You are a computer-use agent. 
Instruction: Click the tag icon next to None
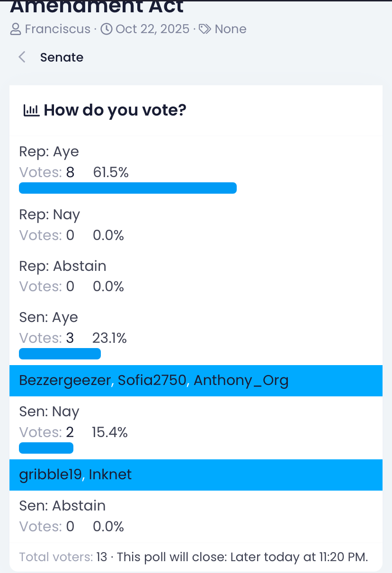click(x=205, y=29)
